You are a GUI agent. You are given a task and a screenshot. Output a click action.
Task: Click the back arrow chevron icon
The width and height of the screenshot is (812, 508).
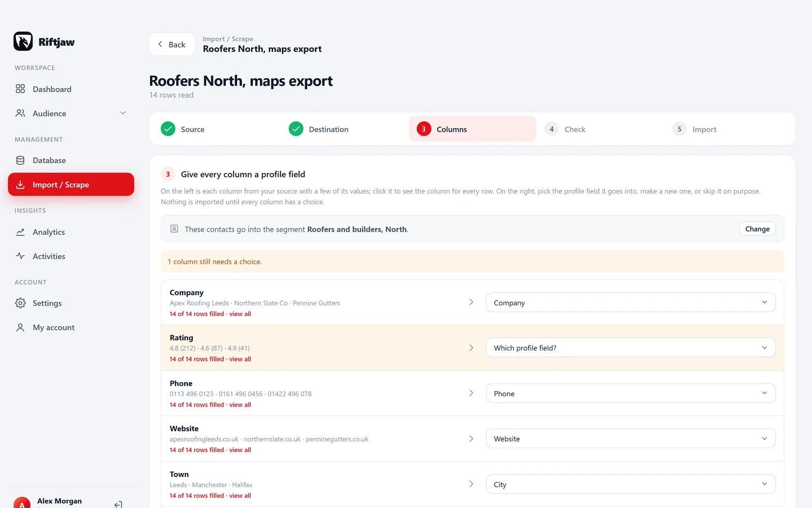(160, 44)
